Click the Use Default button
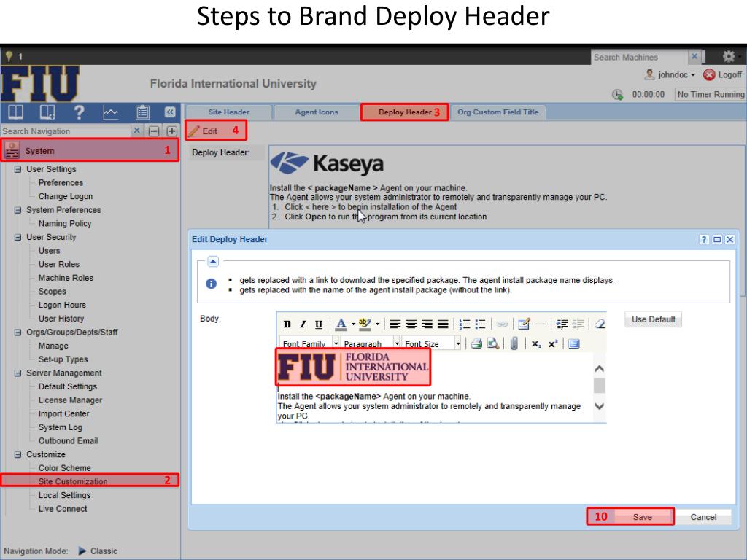Screen dimensions: 747x560 click(653, 319)
